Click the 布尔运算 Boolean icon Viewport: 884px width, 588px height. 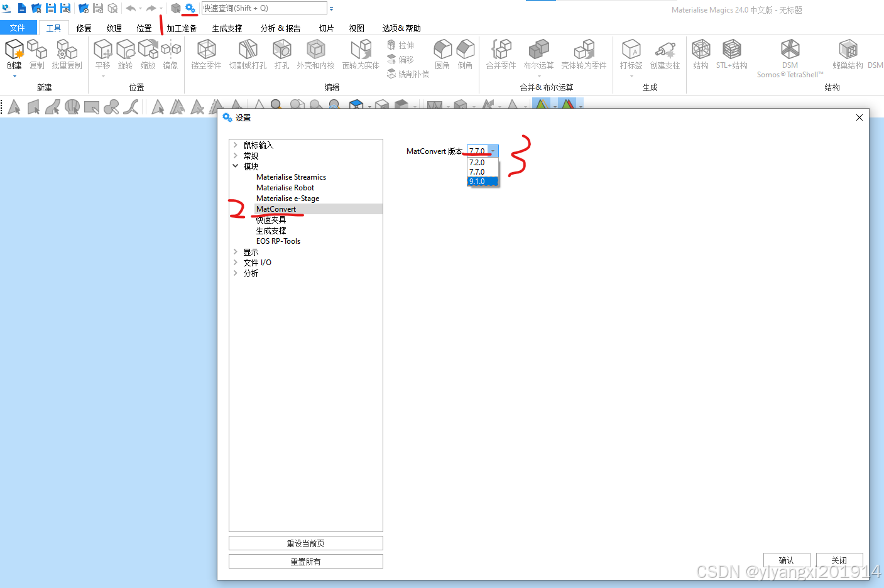[x=538, y=50]
